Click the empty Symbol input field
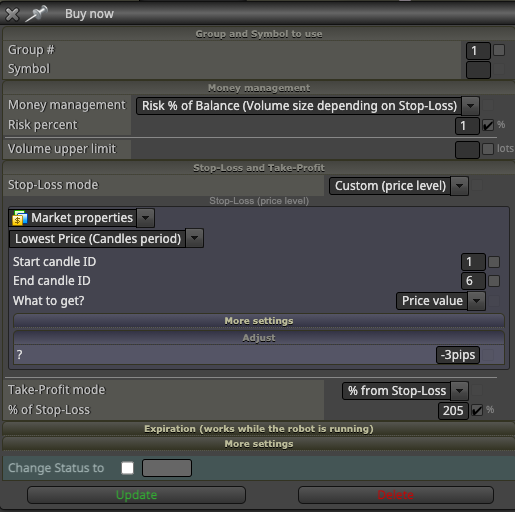Screen dimensions: 515x512 coord(478,70)
